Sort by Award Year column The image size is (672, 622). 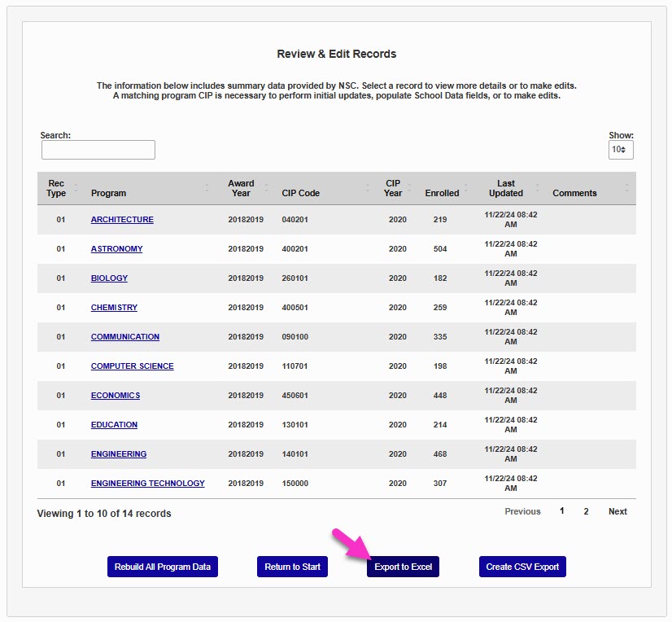pos(241,188)
